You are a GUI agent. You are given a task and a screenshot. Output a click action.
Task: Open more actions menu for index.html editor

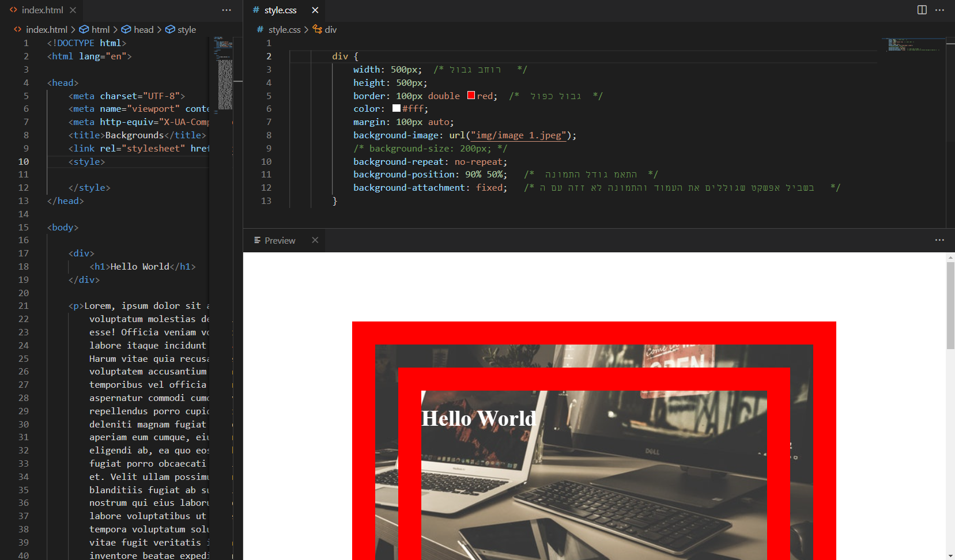(x=227, y=10)
